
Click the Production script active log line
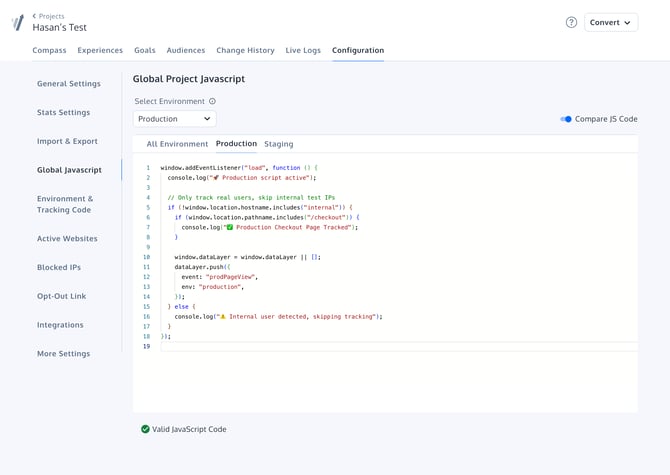coord(242,178)
